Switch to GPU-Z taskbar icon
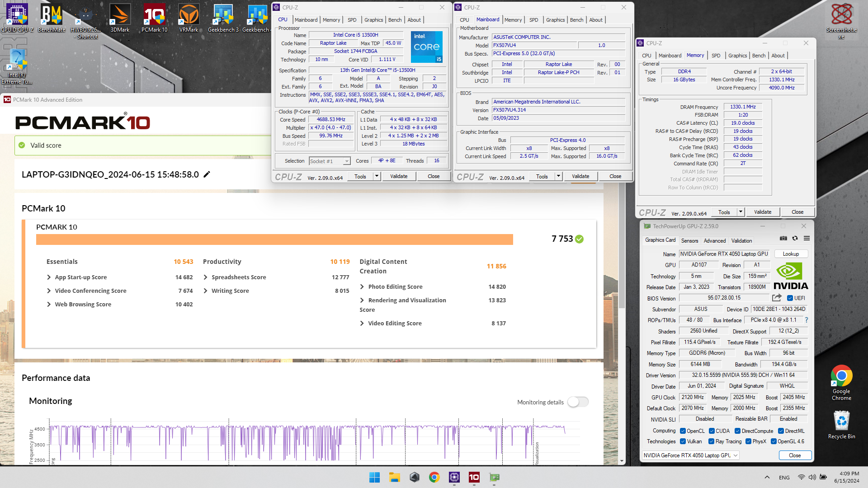868x488 pixels. point(494,477)
